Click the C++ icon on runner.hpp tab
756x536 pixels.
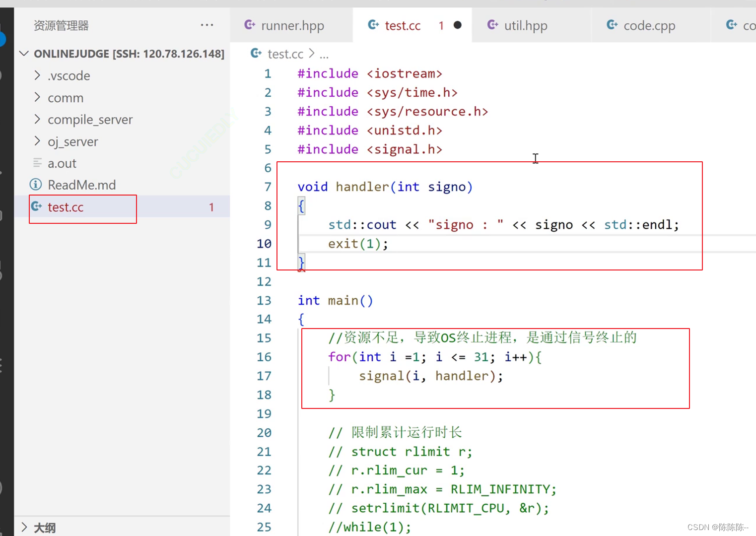(x=250, y=24)
